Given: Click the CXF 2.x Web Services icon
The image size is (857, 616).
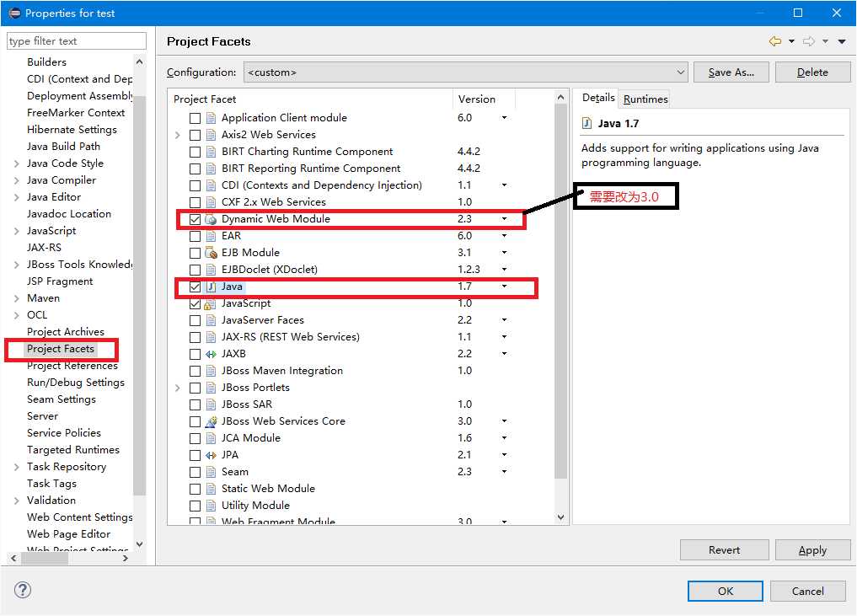Looking at the screenshot, I should [211, 202].
